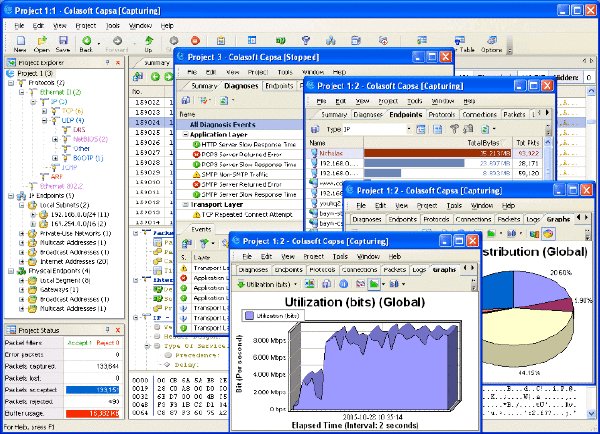Select POP3 Server Returned Error event
The width and height of the screenshot is (600, 434).
click(x=241, y=155)
